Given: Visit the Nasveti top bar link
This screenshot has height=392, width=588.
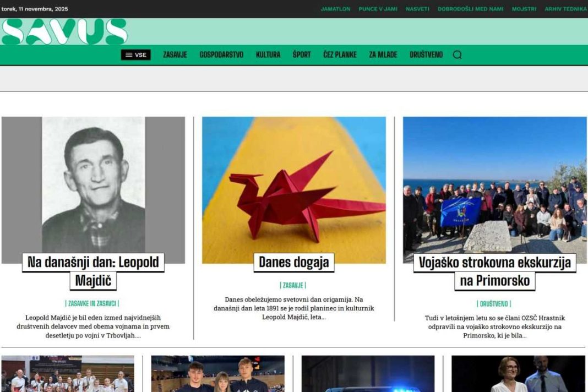Looking at the screenshot, I should 417,9.
